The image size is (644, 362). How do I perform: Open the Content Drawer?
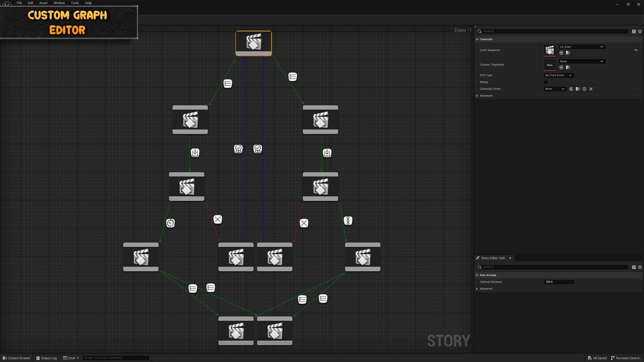pos(17,358)
